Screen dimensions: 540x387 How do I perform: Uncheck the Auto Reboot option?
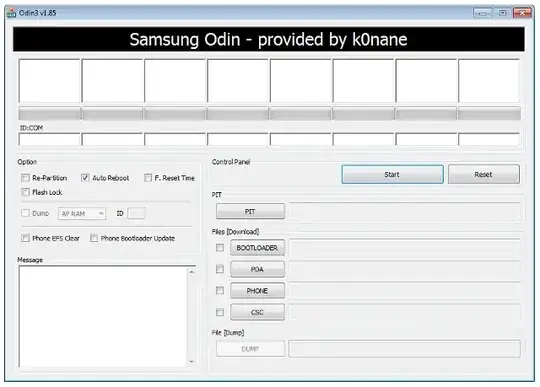coord(85,178)
